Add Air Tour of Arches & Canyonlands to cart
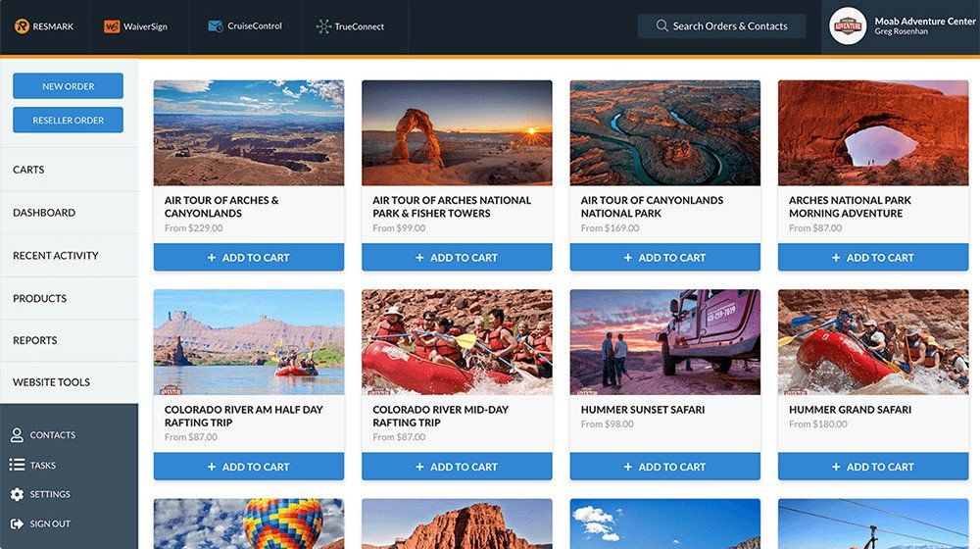Viewport: 980px width, 549px height. [249, 257]
